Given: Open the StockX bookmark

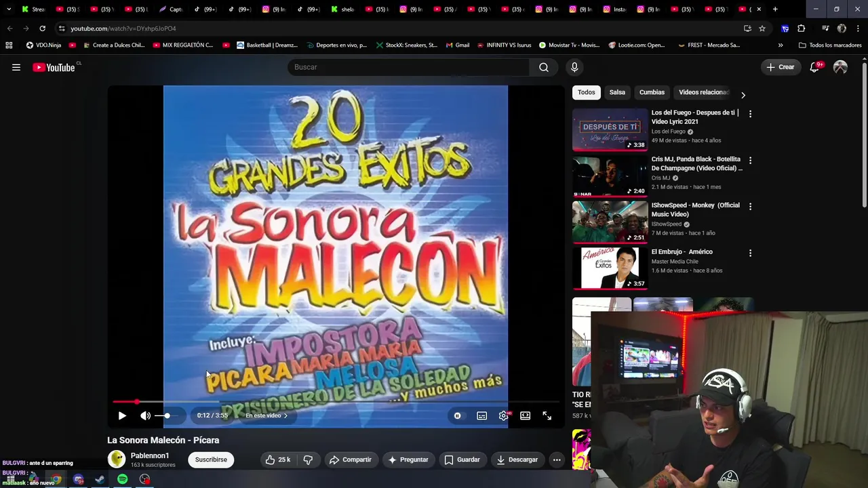Looking at the screenshot, I should click(x=406, y=45).
